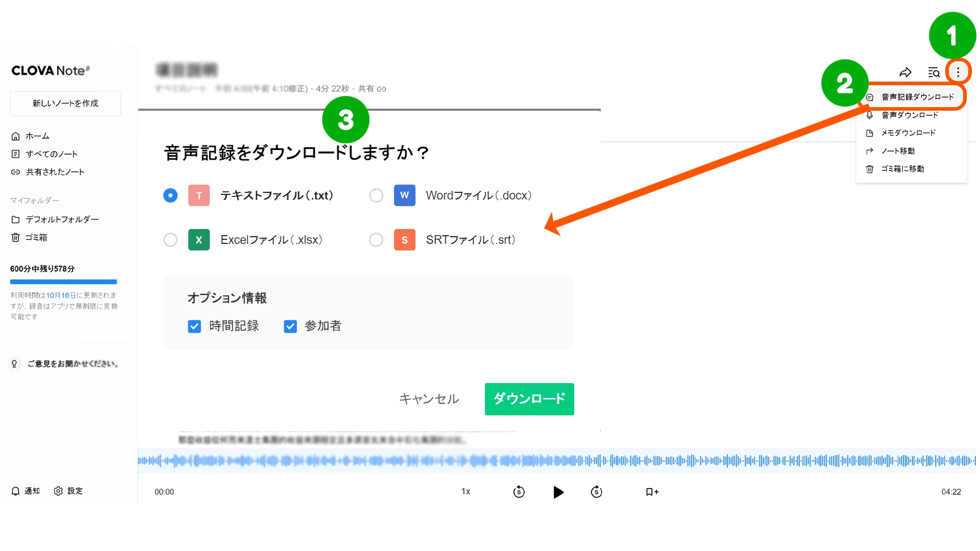
Task: Open 通知 notifications
Action: 26,491
